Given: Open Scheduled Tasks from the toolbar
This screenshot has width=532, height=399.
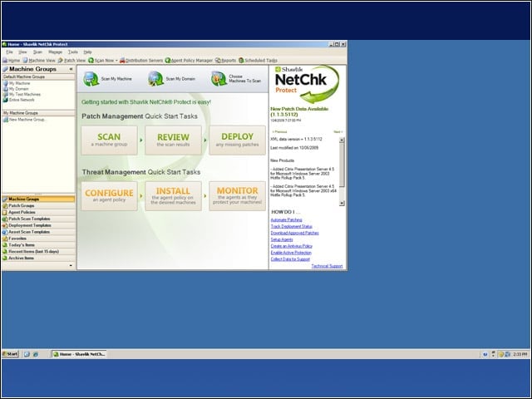Looking at the screenshot, I should point(258,61).
